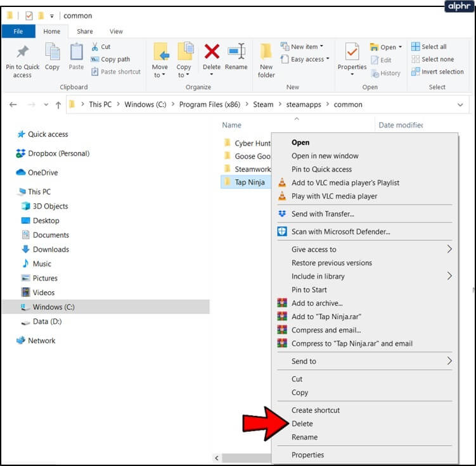Click Invert selection in the ribbon
Viewport: 476px width, 466px height.
437,72
